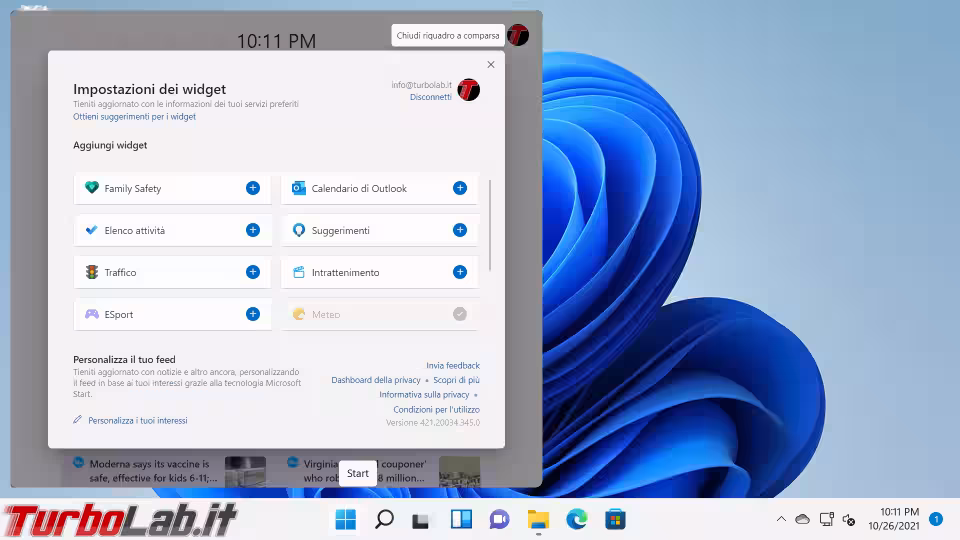Viewport: 960px width, 540px height.
Task: Open Ottieni suggerimenti per i widget link
Action: 134,117
